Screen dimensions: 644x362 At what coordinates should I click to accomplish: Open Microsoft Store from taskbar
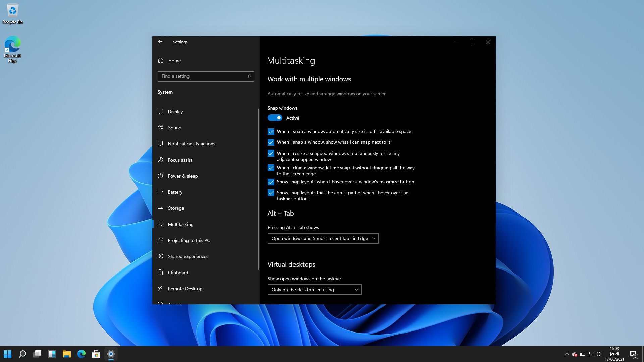(x=96, y=354)
